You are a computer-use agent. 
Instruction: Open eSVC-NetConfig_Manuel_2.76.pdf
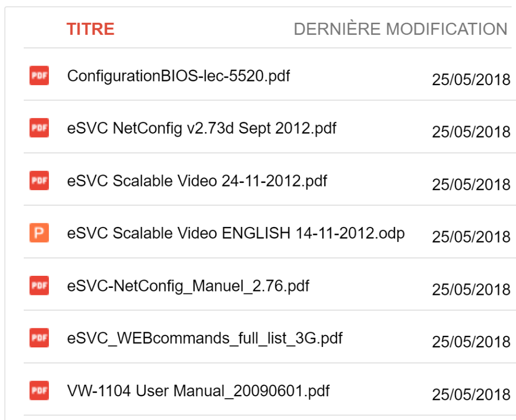188,286
